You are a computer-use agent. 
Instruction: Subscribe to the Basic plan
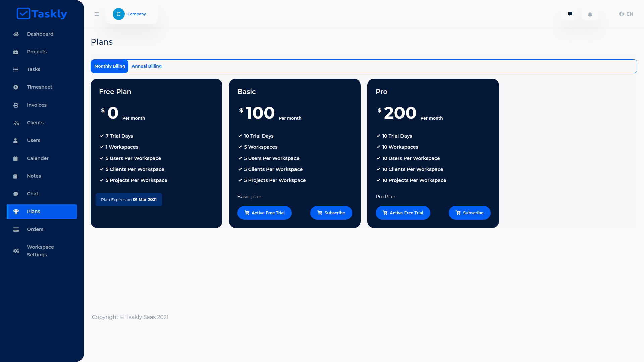(x=331, y=213)
